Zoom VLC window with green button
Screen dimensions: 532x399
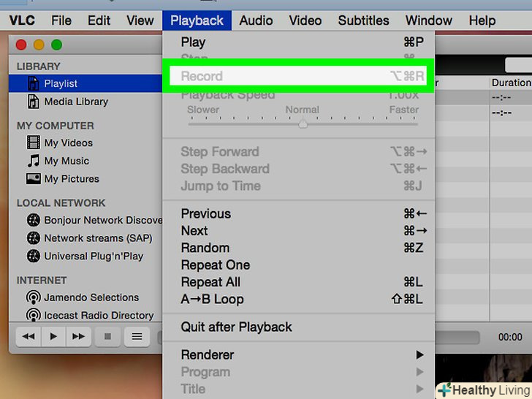click(x=57, y=45)
